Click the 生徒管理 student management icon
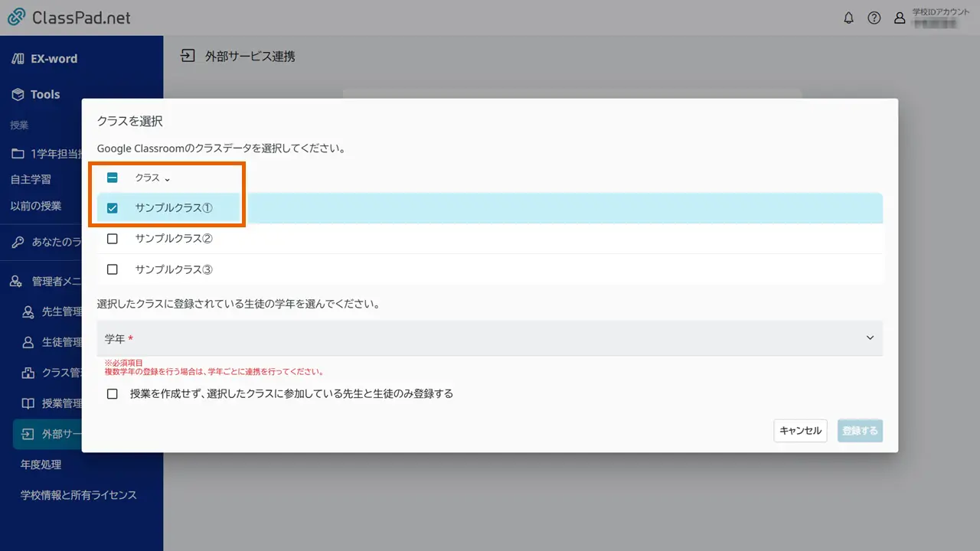 [x=26, y=341]
